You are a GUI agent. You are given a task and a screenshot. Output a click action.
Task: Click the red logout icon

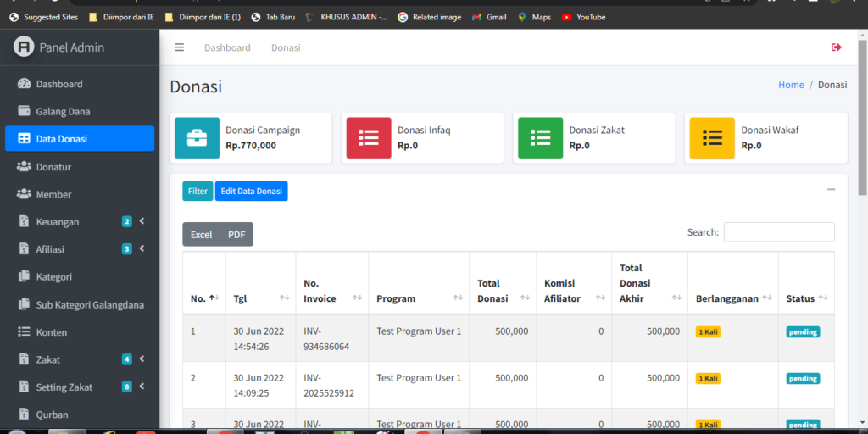(x=836, y=47)
